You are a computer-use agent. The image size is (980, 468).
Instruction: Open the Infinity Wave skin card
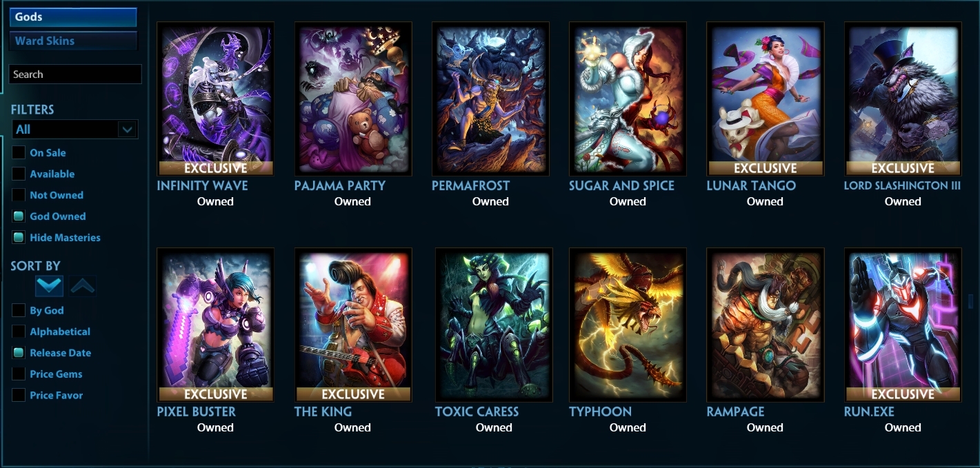pyautogui.click(x=215, y=99)
